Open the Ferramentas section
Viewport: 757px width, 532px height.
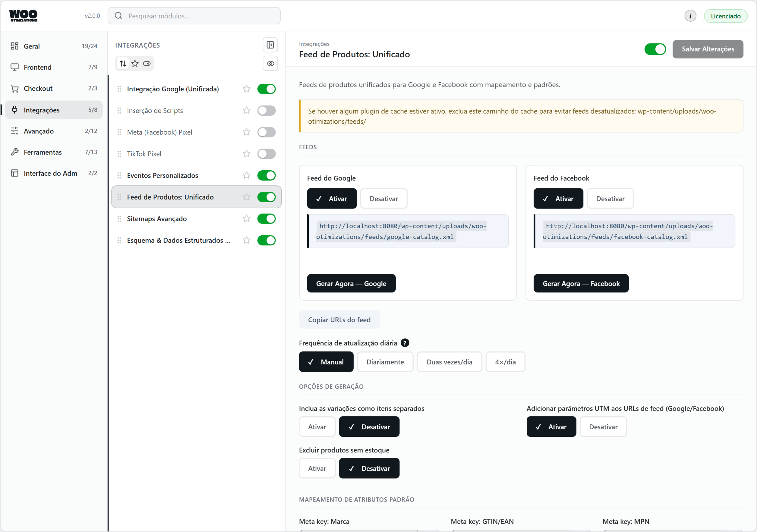54,152
